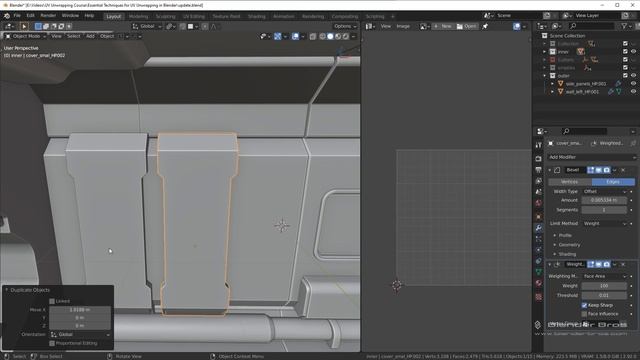Uncheck the inner collection exclude checkbox

point(625,52)
